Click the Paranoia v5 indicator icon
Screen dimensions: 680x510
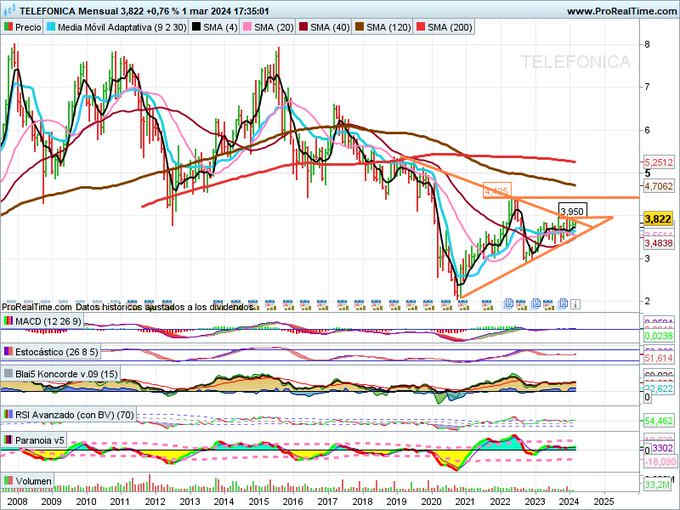pos(8,440)
